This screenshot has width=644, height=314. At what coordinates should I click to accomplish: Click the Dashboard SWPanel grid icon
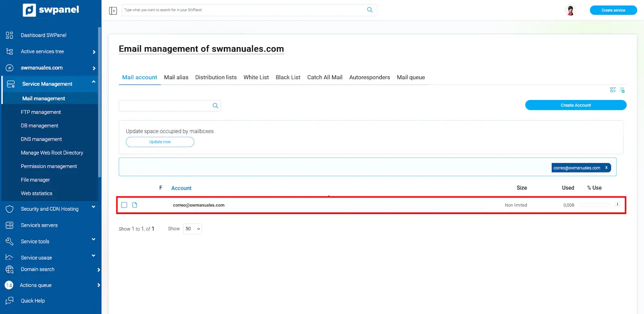tap(10, 35)
